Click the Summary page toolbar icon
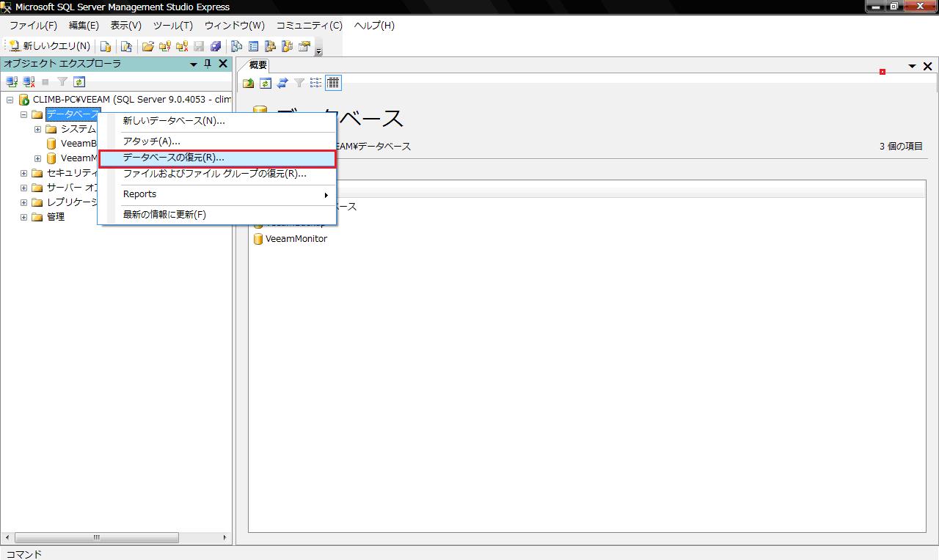939x560 pixels. pos(254,46)
